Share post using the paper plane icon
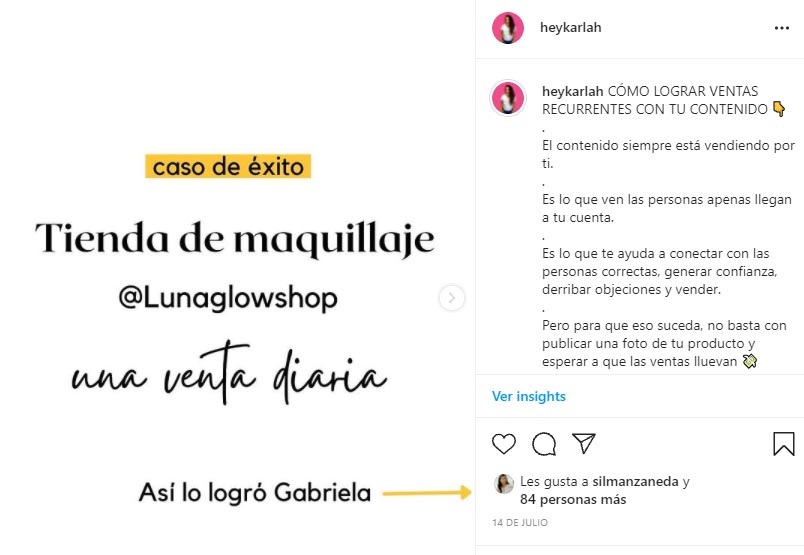The image size is (804, 555). point(584,444)
